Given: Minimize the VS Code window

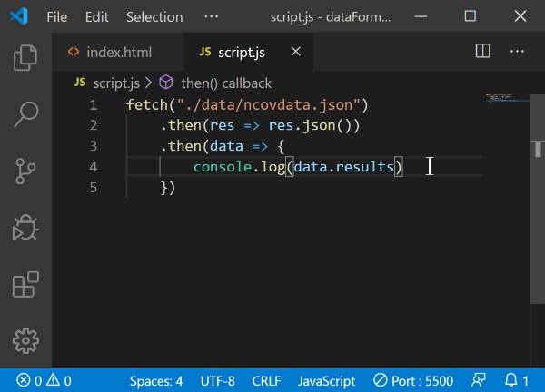Looking at the screenshot, I should click(421, 16).
